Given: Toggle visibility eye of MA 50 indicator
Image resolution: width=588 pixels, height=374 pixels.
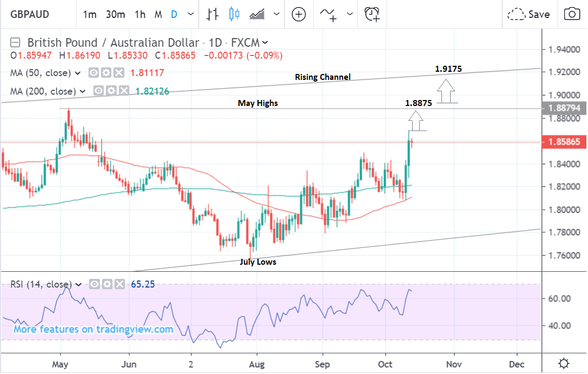Looking at the screenshot, I should pos(94,73).
